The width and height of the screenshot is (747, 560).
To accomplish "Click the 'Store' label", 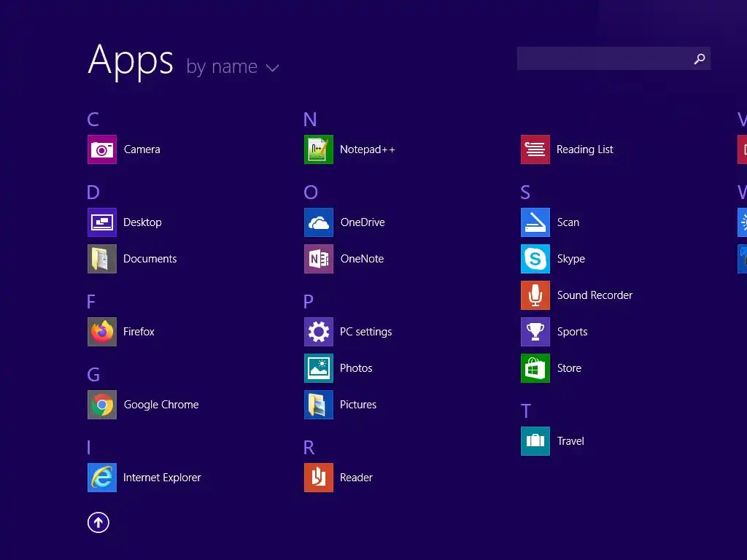I will click(x=569, y=368).
